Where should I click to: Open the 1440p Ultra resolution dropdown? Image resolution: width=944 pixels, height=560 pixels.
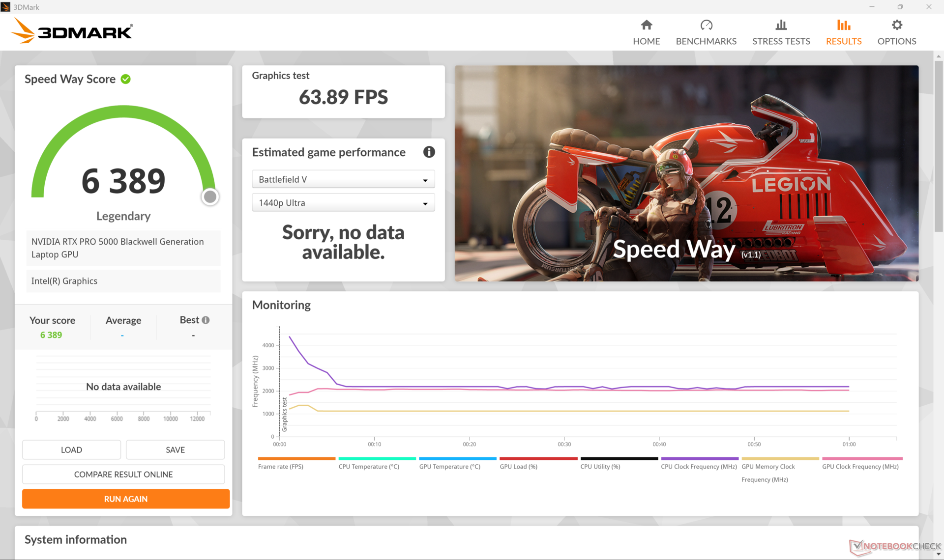click(x=343, y=203)
